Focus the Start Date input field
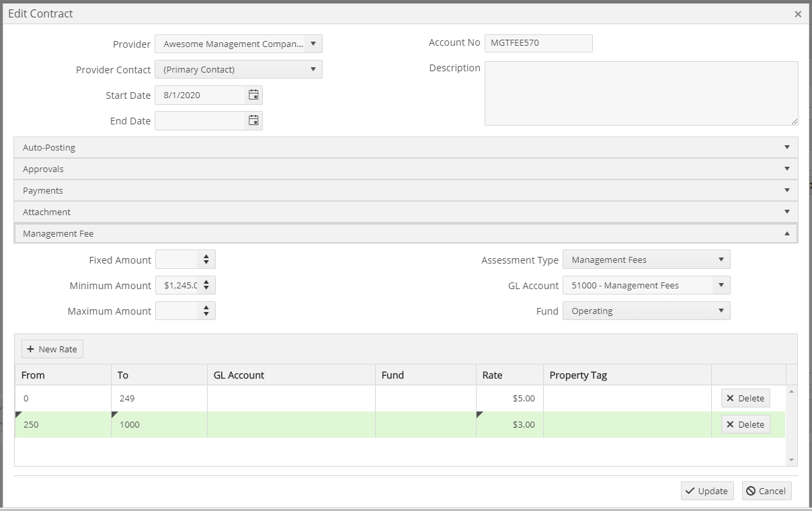This screenshot has width=812, height=511. [x=200, y=95]
